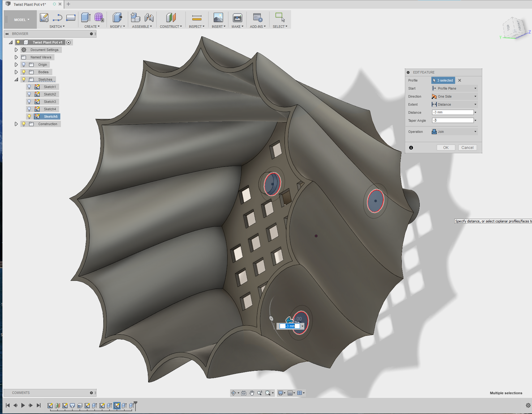Select the Press Pull modify icon
This screenshot has height=414, width=532.
tap(117, 18)
